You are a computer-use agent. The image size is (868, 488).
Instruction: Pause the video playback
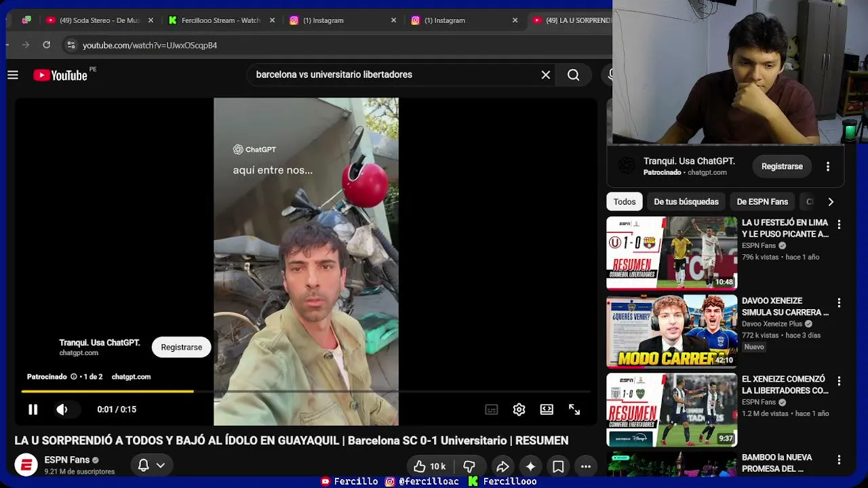[x=33, y=409]
